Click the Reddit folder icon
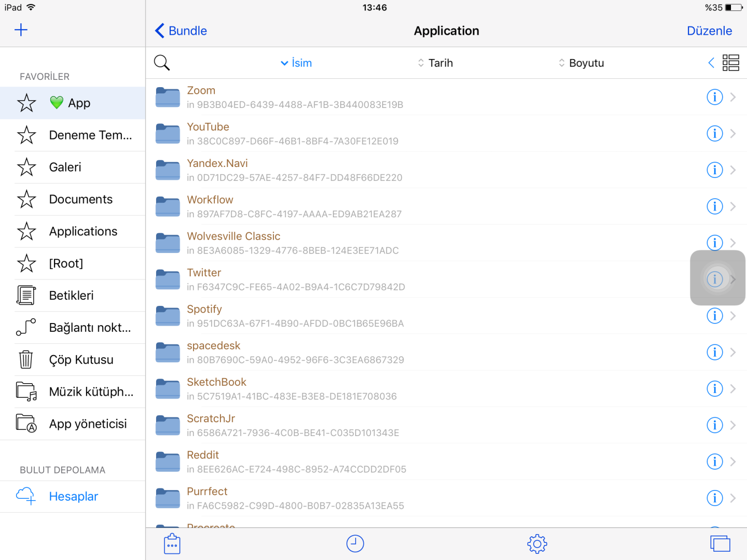This screenshot has width=747, height=560. 168,462
